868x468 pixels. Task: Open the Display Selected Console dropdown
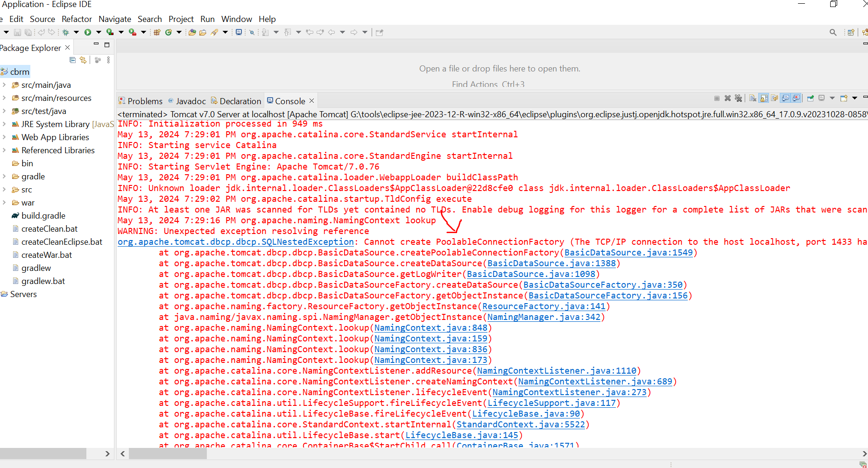(832, 98)
